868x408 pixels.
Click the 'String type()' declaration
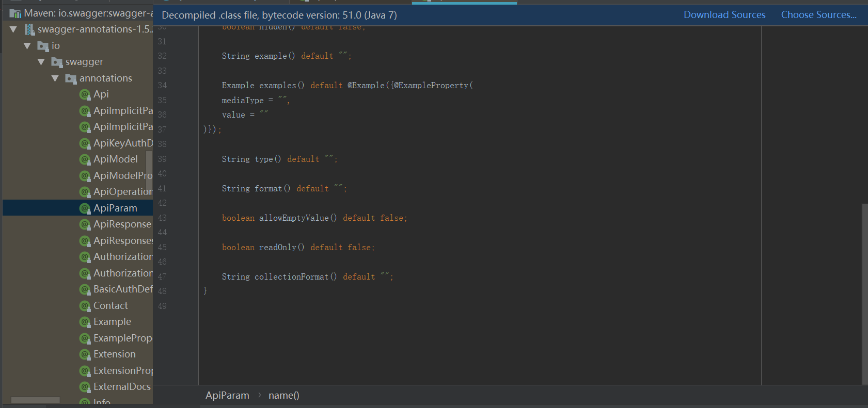coord(279,159)
